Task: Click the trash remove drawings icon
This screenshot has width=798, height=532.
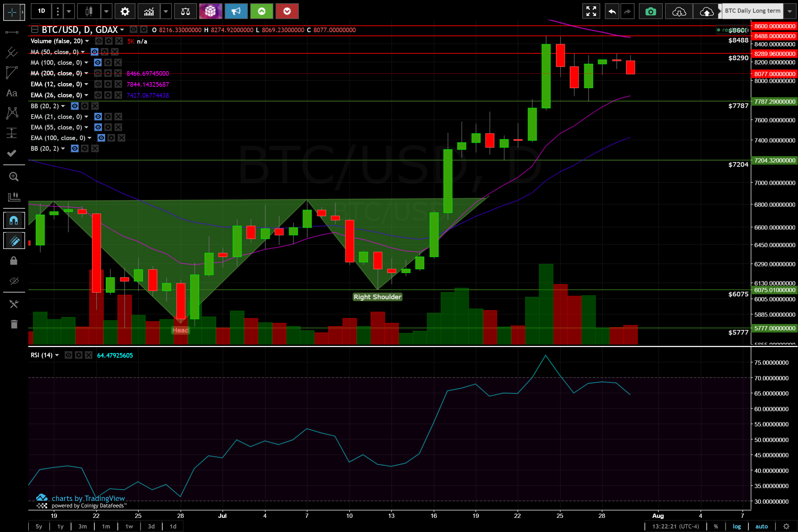Action: coord(14,324)
